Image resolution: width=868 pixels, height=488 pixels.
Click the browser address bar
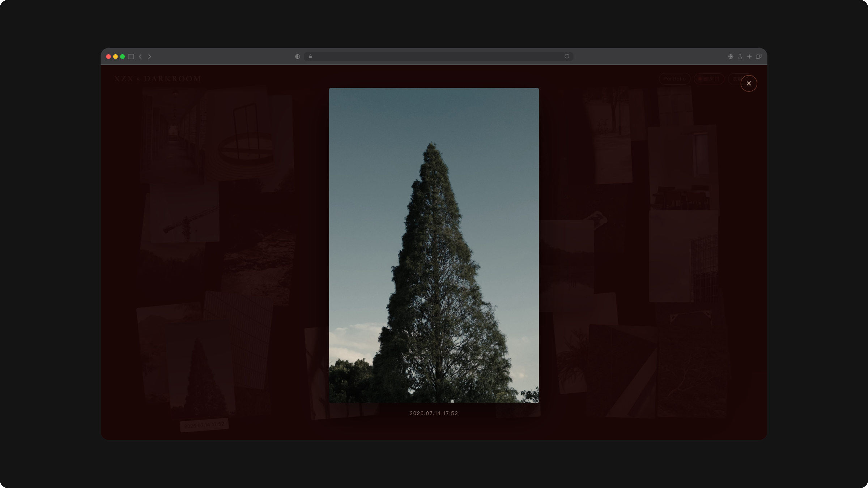tap(438, 56)
